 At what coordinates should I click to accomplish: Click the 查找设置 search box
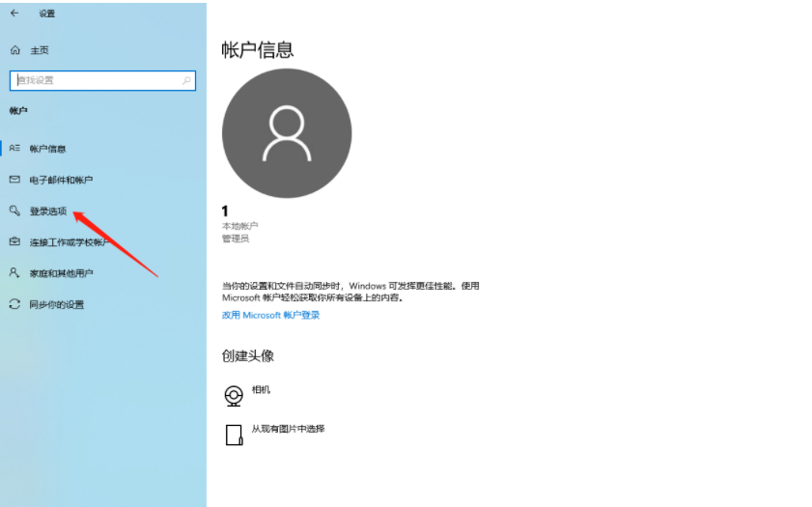click(x=102, y=80)
